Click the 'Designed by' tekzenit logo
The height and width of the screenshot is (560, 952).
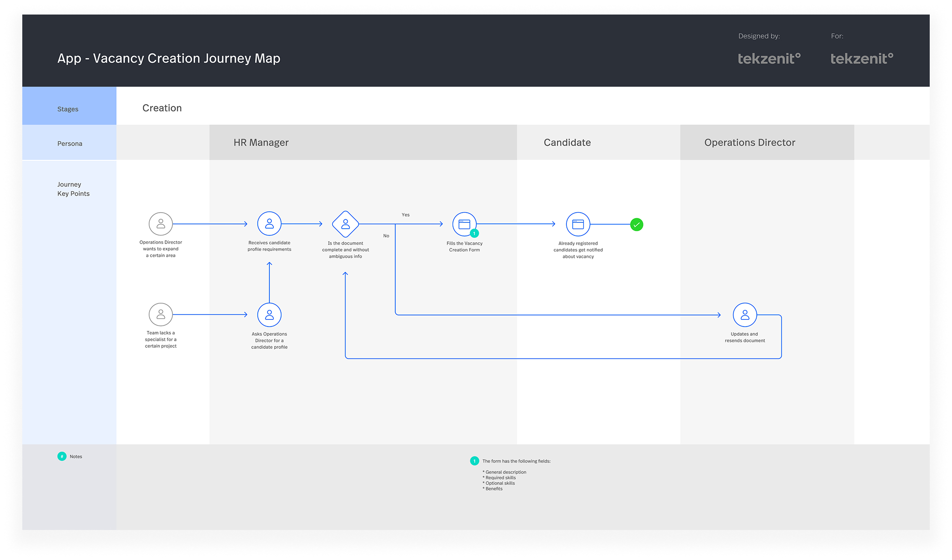coord(769,59)
